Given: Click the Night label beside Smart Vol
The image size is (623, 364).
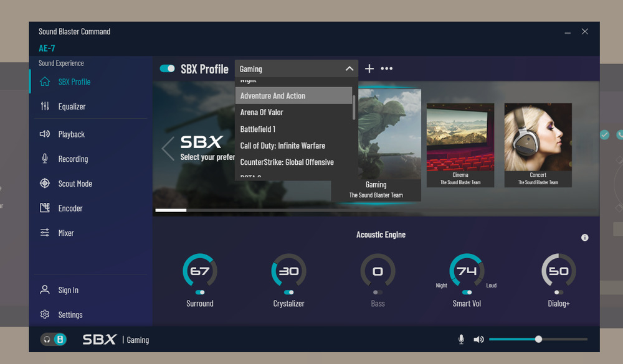Looking at the screenshot, I should tap(442, 286).
